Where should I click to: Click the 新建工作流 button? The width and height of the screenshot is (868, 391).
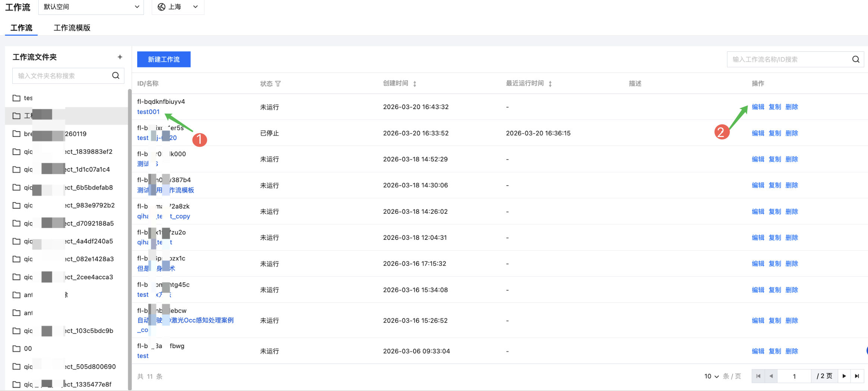pyautogui.click(x=164, y=60)
